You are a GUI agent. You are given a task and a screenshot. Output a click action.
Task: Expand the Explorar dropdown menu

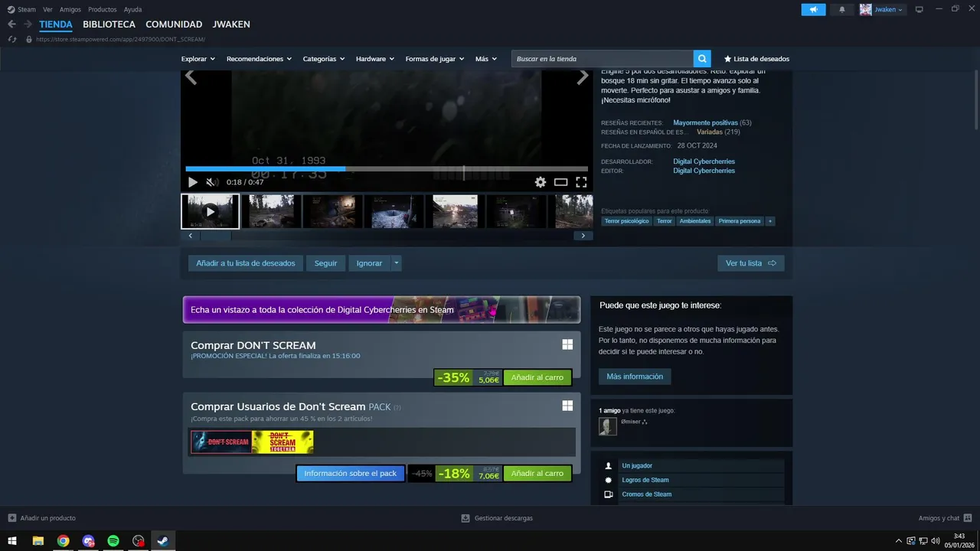click(x=198, y=59)
